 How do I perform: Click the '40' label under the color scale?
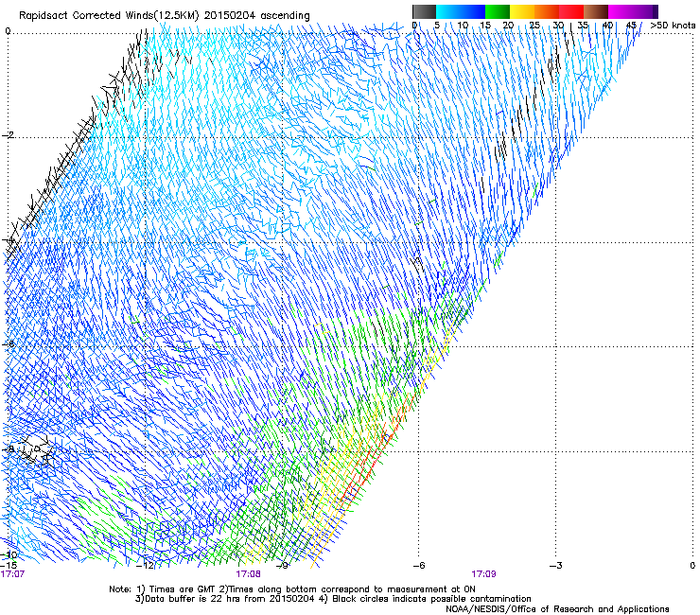(607, 26)
